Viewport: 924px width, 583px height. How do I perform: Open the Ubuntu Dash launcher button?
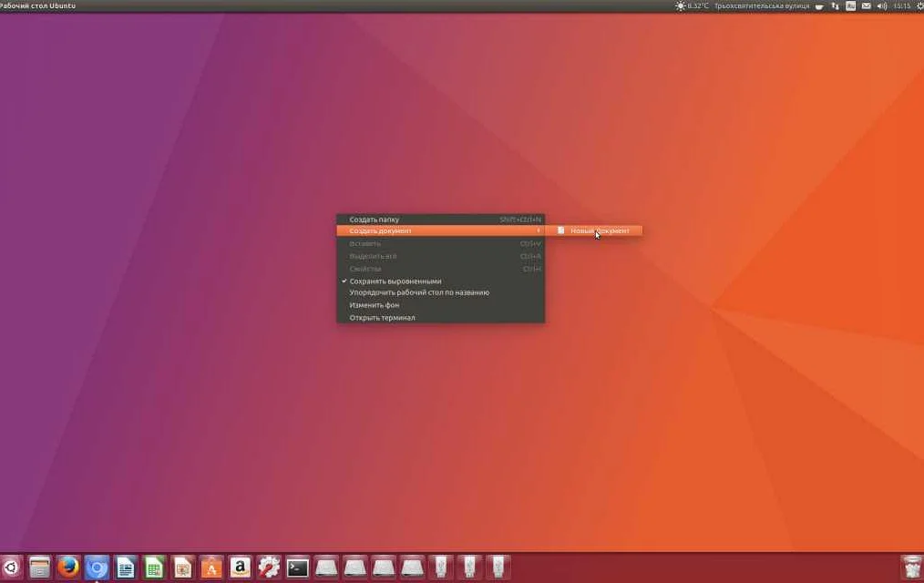10,568
